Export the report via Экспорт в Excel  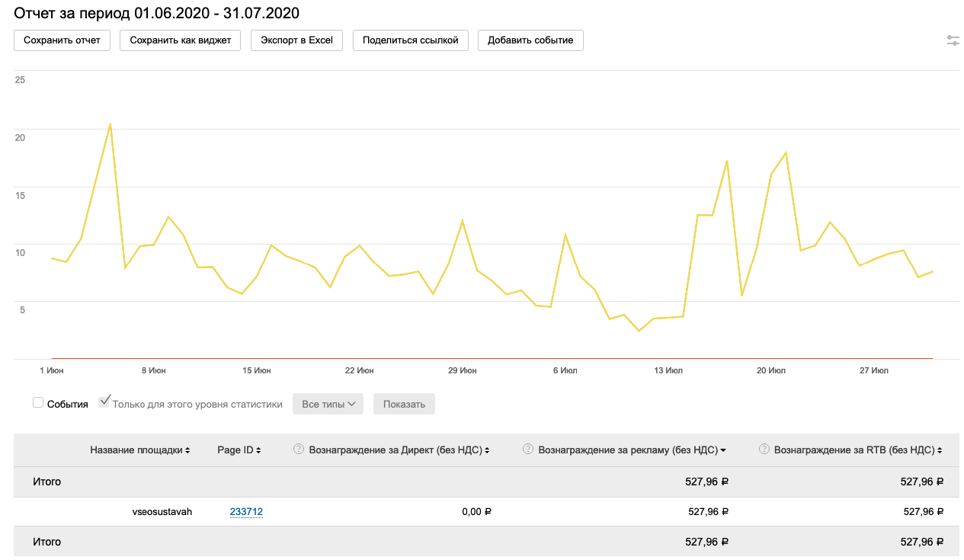[296, 40]
